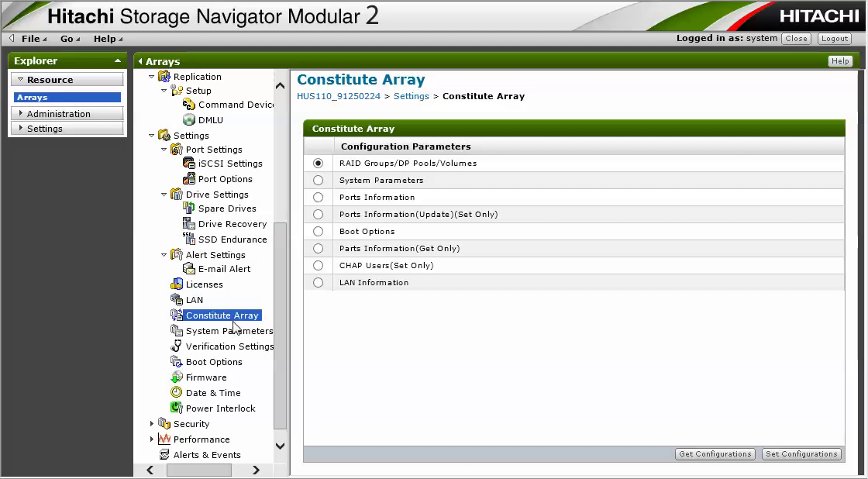Click the Replication tree icon

pos(164,77)
